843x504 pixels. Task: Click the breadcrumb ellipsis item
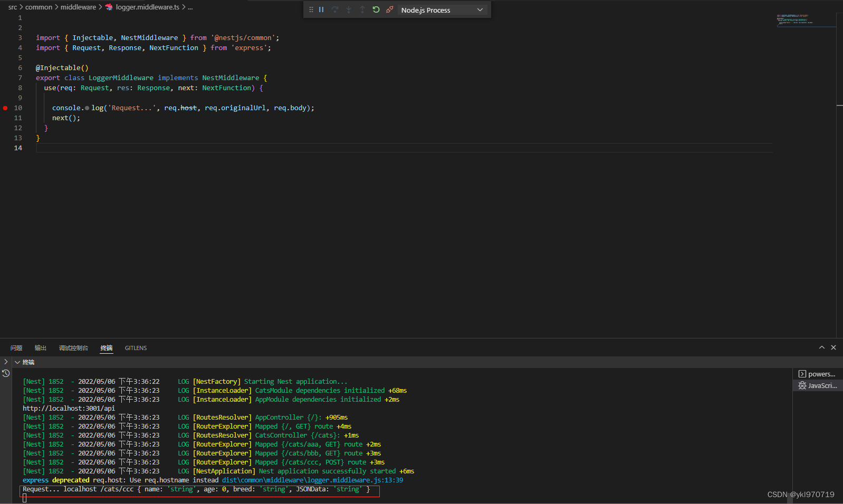pos(190,7)
